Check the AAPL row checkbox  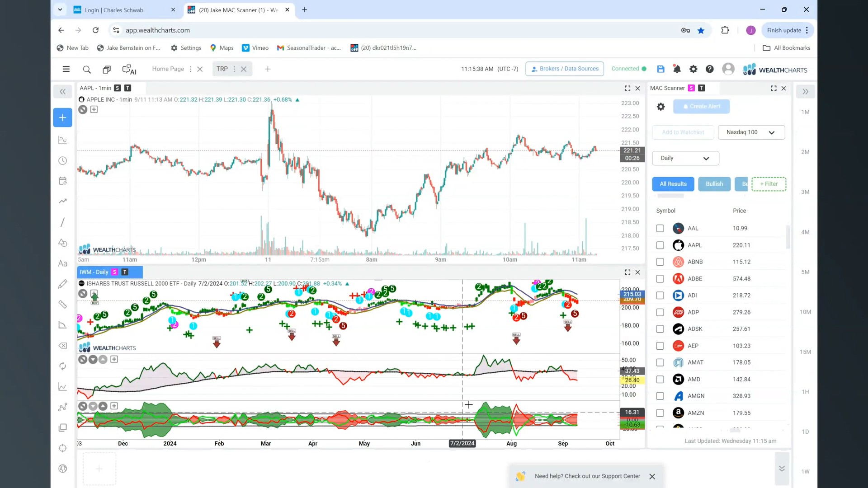pyautogui.click(x=660, y=245)
